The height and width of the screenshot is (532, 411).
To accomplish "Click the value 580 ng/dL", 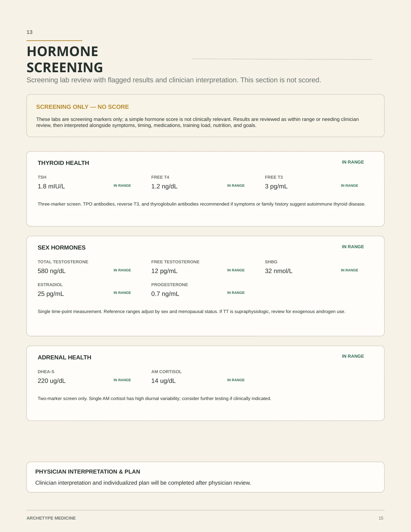I will pos(51,271).
